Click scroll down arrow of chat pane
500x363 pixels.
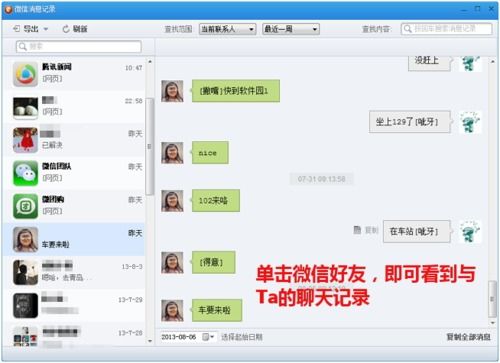tap(493, 323)
